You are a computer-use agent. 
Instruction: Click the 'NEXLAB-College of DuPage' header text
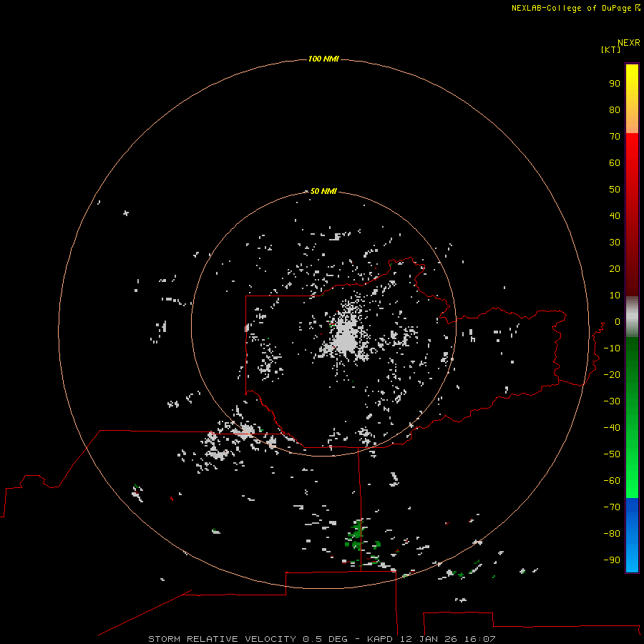point(571,8)
